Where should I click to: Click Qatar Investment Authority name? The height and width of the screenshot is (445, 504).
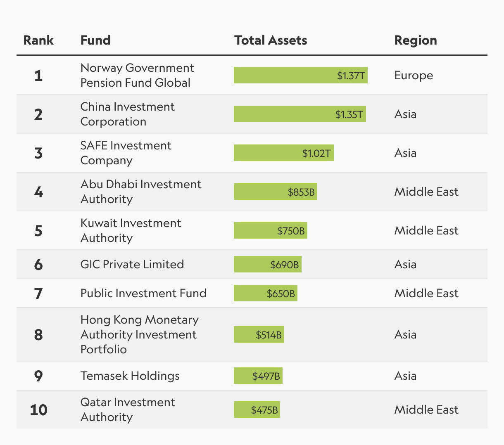tap(128, 409)
